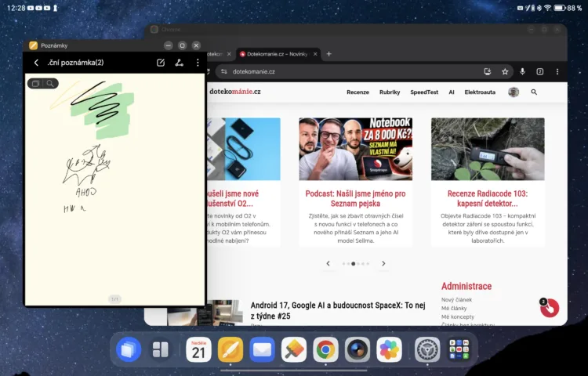
Task: Open the Radiacode detector thumbnail
Action: click(488, 149)
